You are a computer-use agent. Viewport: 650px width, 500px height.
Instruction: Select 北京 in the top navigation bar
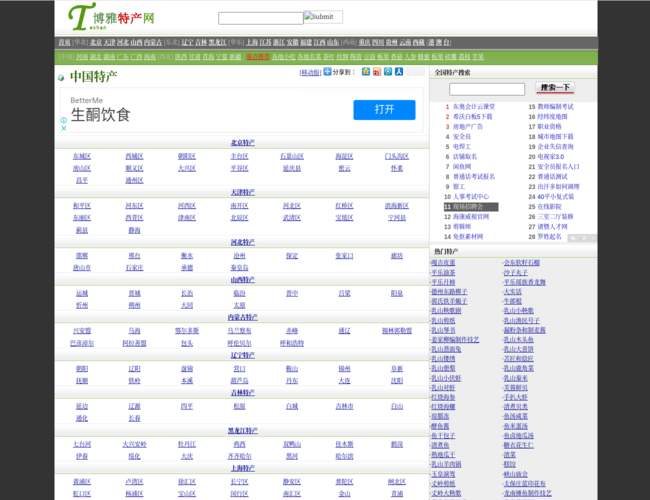96,43
